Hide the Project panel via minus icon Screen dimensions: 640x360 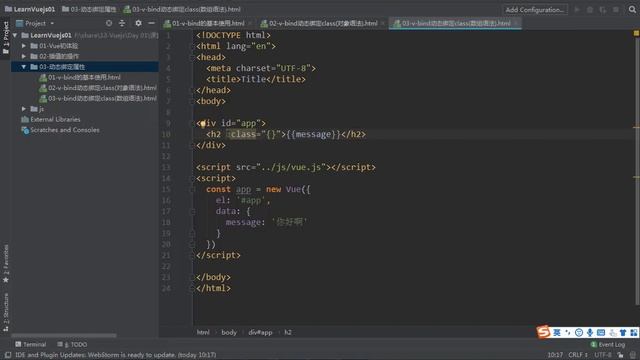pyautogui.click(x=151, y=23)
